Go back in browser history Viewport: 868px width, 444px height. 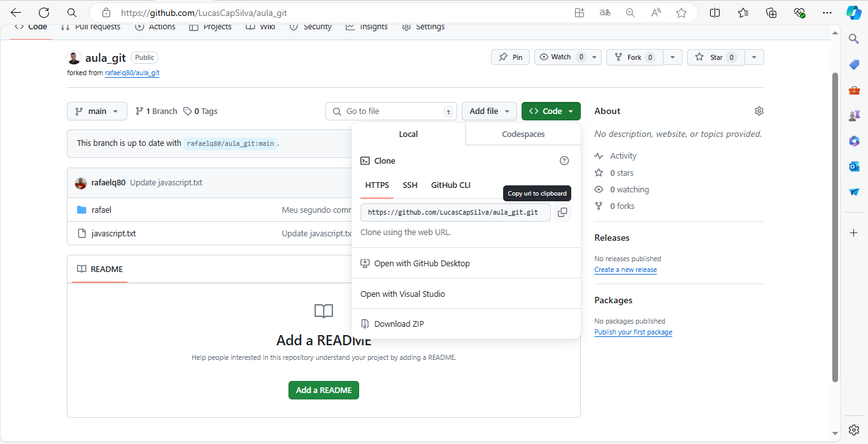(16, 13)
